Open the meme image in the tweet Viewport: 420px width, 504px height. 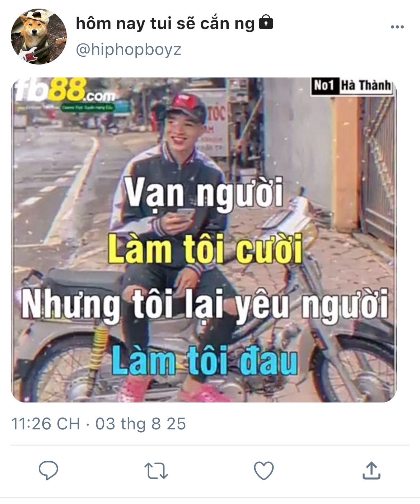204,240
